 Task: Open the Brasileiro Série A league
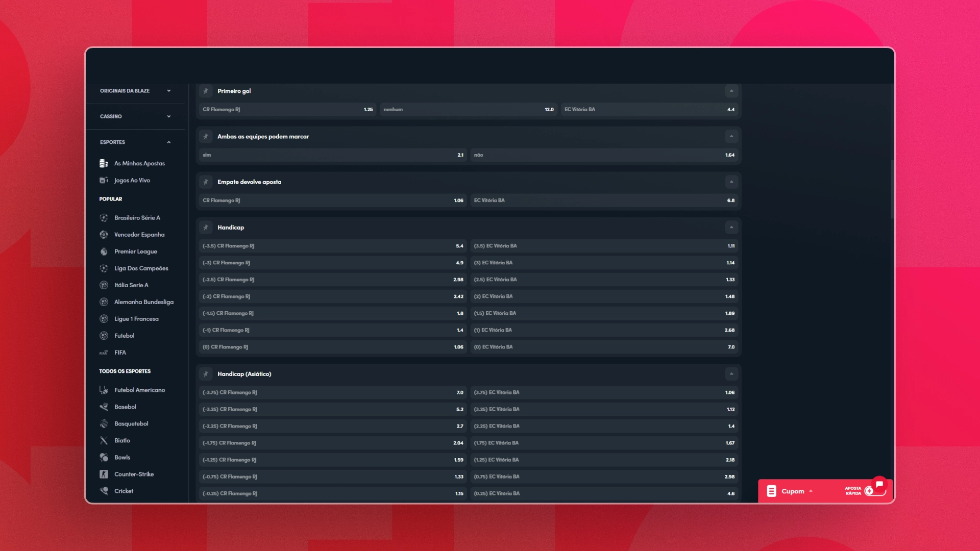pos(137,217)
